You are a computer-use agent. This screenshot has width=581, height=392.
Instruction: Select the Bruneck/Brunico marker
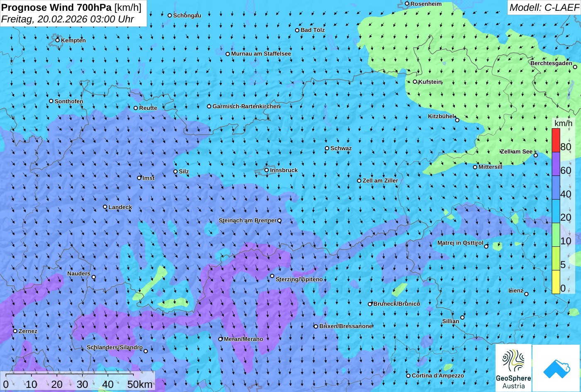click(x=370, y=304)
